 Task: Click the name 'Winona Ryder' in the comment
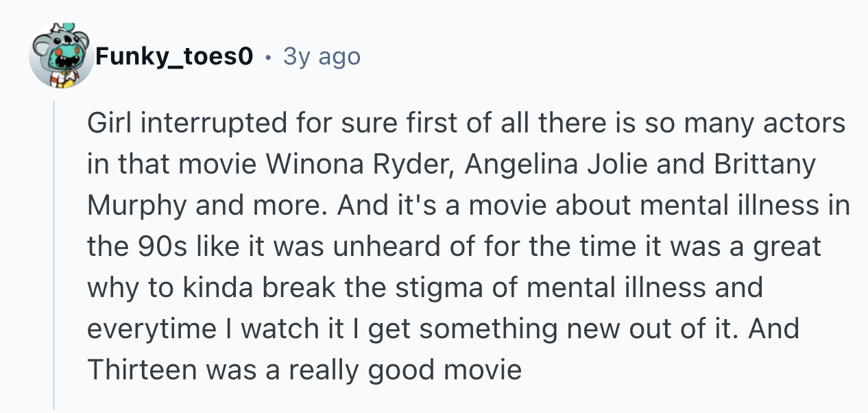(x=355, y=165)
